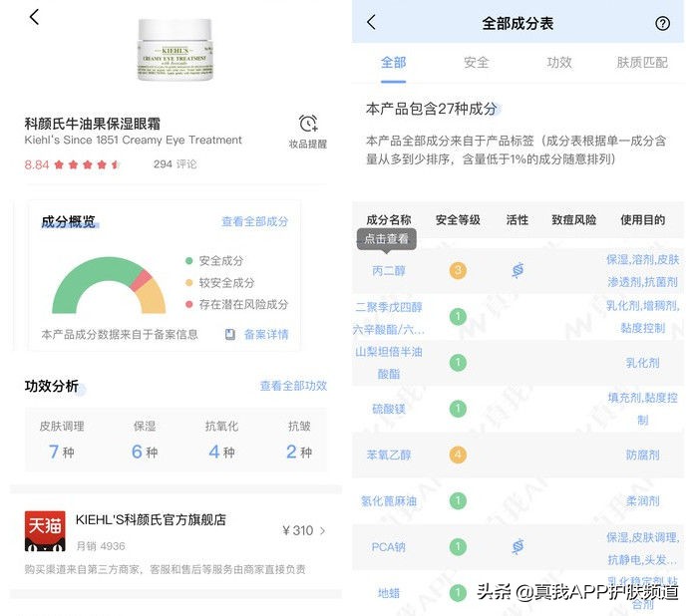
Task: Tap the 乳化剂 purpose for 山梨坦倍半油酸酯
Action: tap(643, 363)
